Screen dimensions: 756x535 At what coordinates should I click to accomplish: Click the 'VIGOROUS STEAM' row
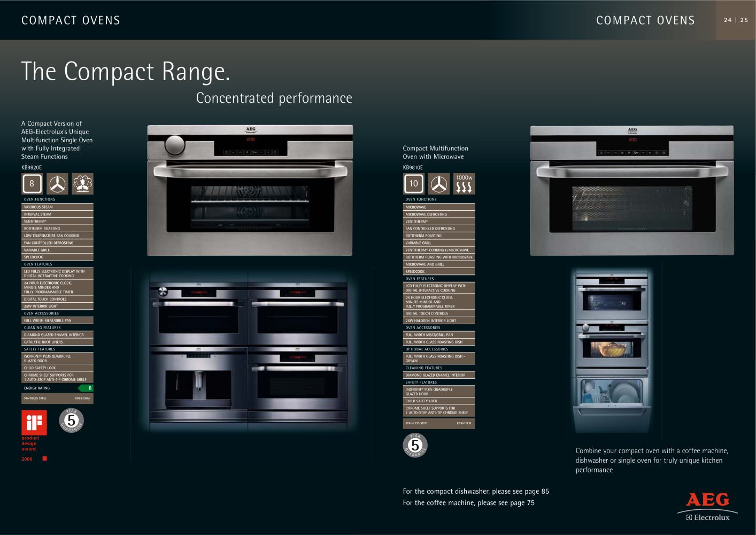57,207
